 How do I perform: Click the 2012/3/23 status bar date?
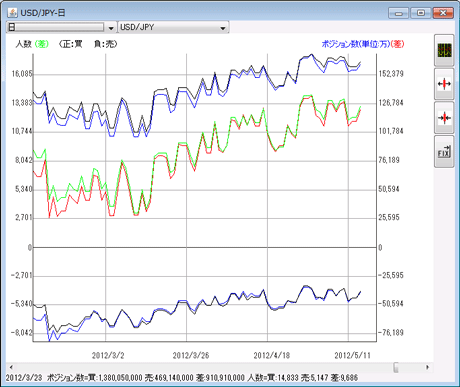coord(24,378)
